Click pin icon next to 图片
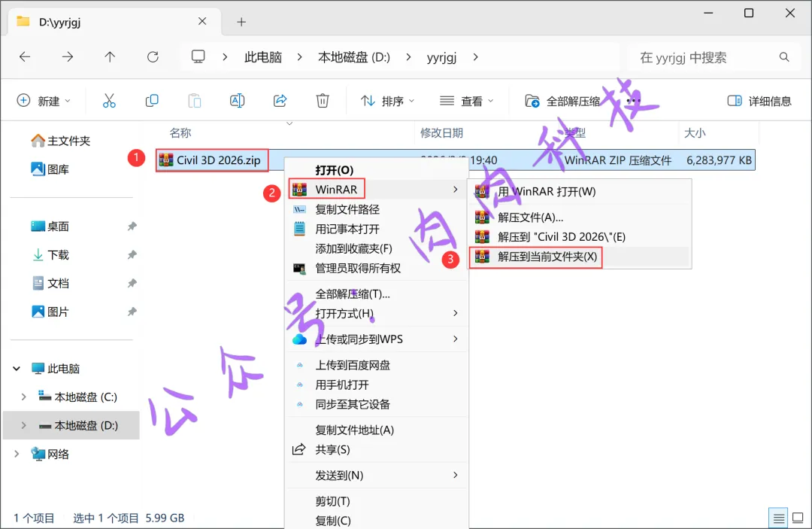Viewport: 812px width, 529px height. click(x=132, y=312)
